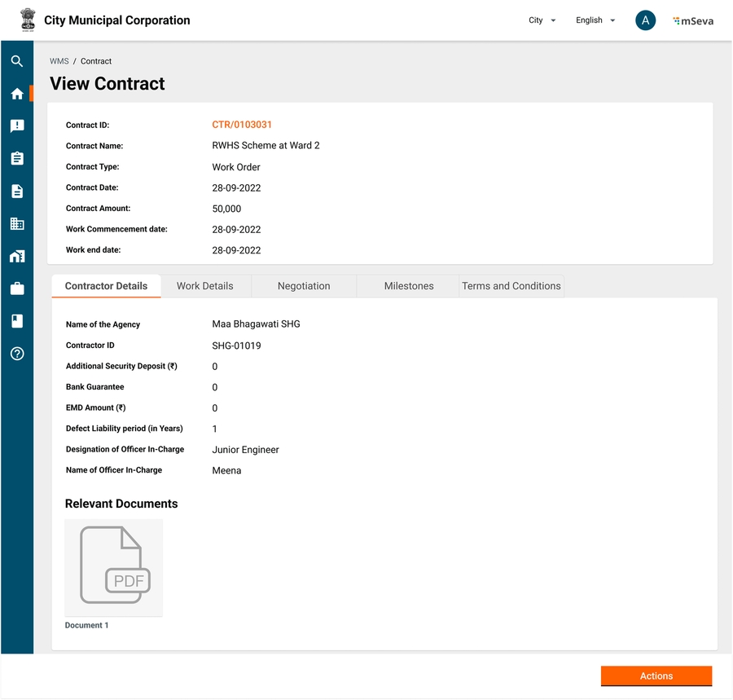Image resolution: width=733 pixels, height=700 pixels.
Task: Click the orange Actions button
Action: click(x=656, y=676)
